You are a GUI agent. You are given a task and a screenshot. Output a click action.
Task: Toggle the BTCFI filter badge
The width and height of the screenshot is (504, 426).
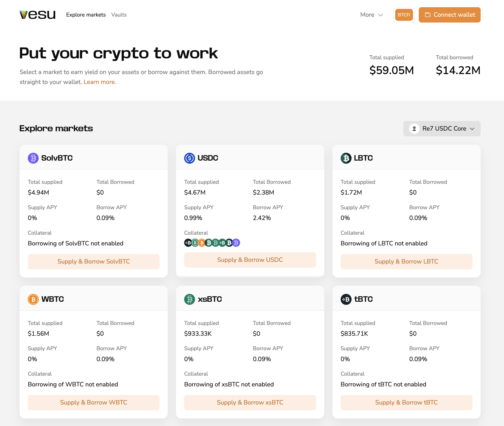[x=404, y=15]
